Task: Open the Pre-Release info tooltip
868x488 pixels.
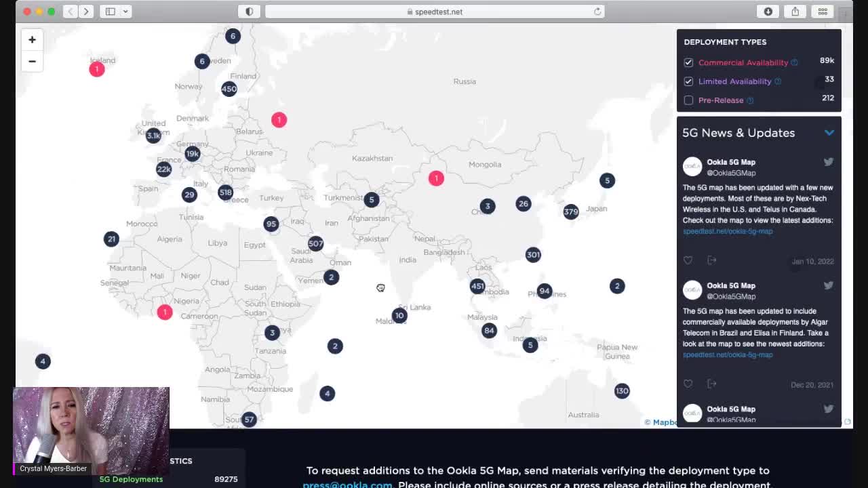Action: pos(750,100)
